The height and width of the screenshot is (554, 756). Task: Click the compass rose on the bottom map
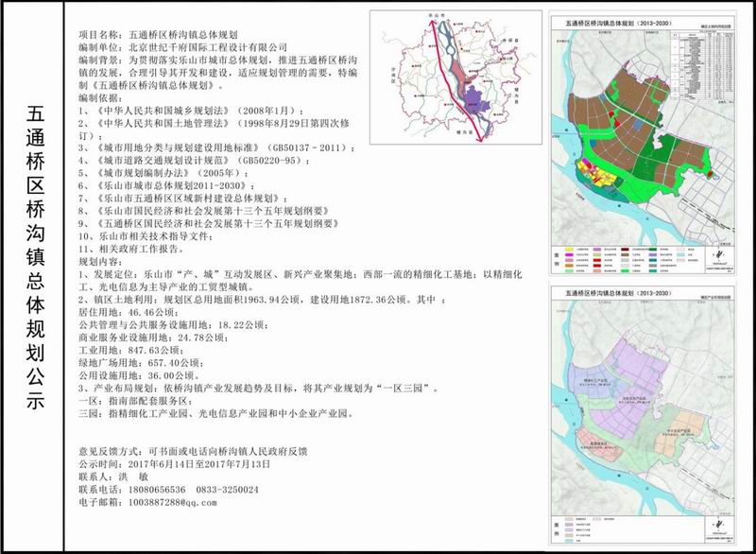[718, 526]
